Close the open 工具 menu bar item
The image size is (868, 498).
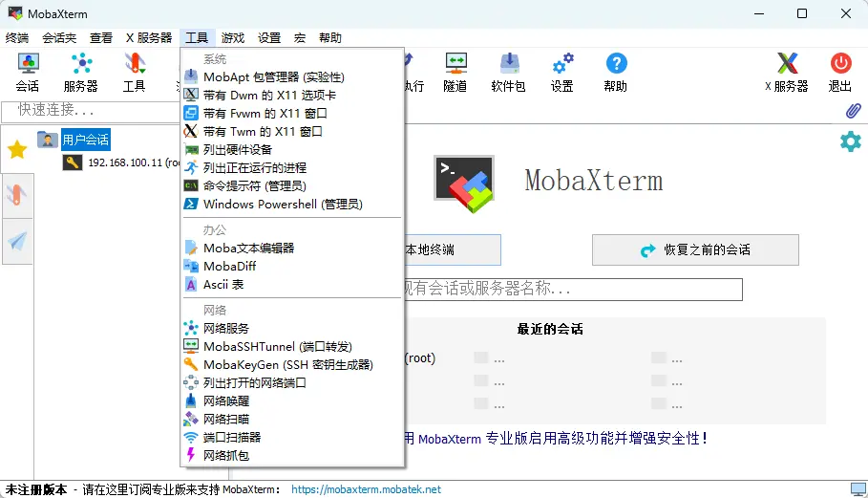click(x=197, y=37)
